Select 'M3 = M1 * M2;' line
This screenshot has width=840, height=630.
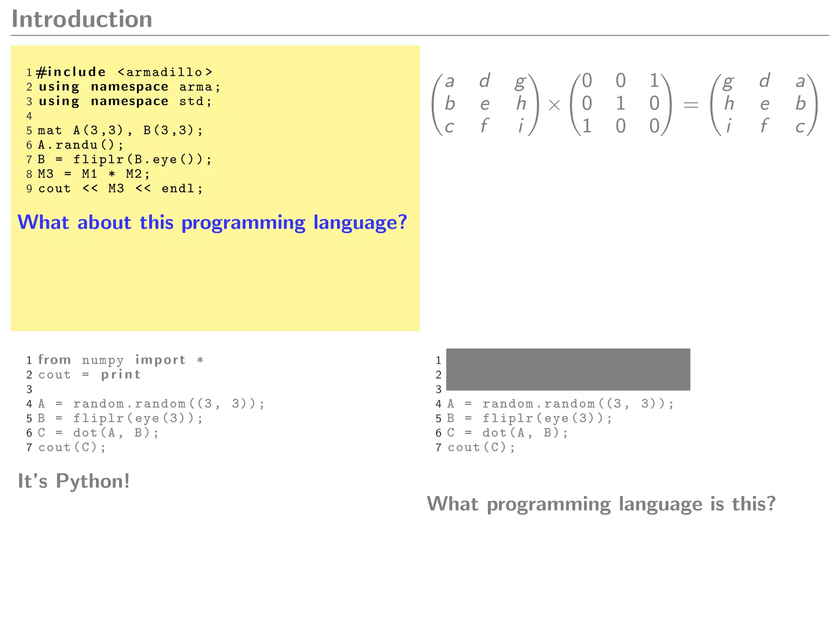coord(94,174)
